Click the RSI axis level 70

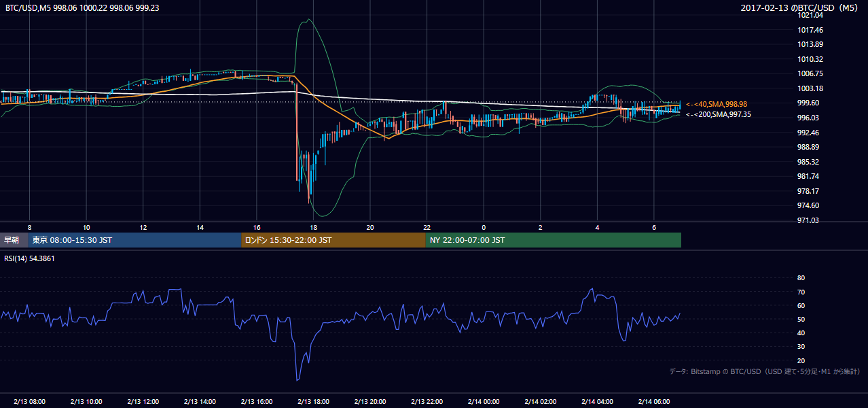point(801,292)
